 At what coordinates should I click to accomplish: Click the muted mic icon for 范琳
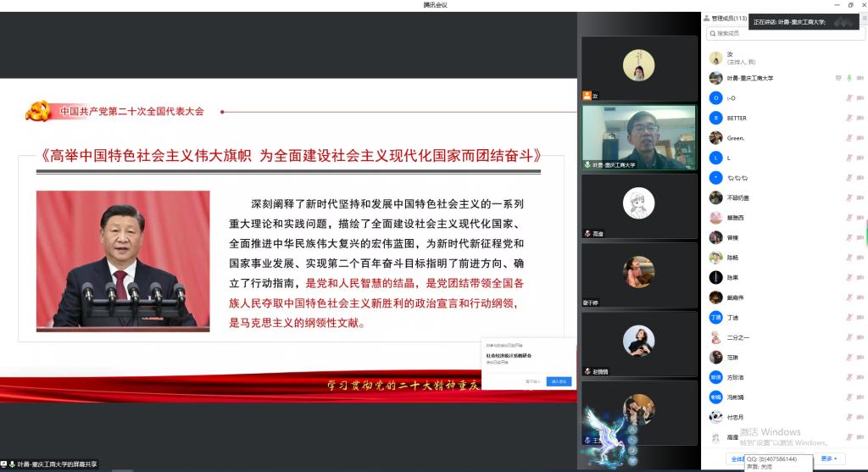[x=849, y=357]
